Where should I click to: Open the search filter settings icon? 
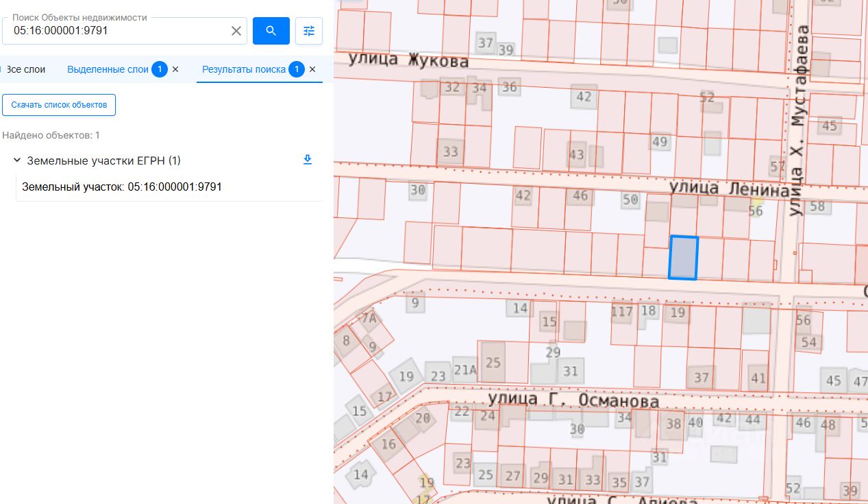coord(309,31)
